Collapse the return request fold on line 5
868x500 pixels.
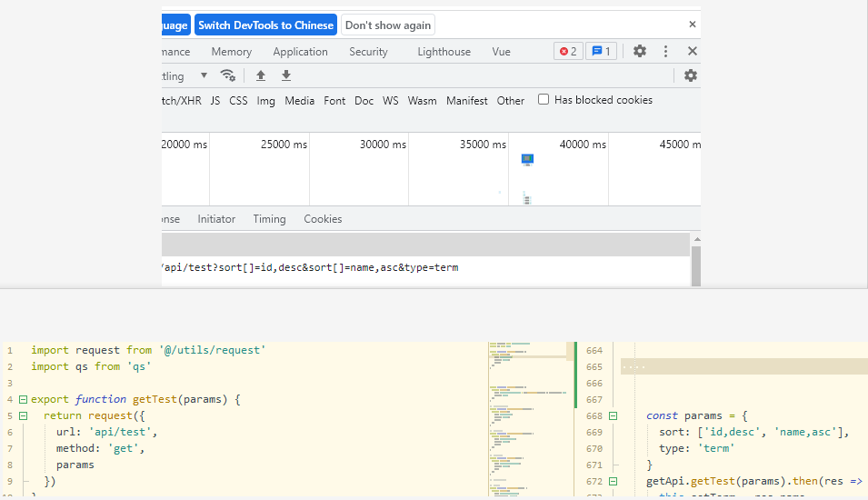(x=24, y=415)
